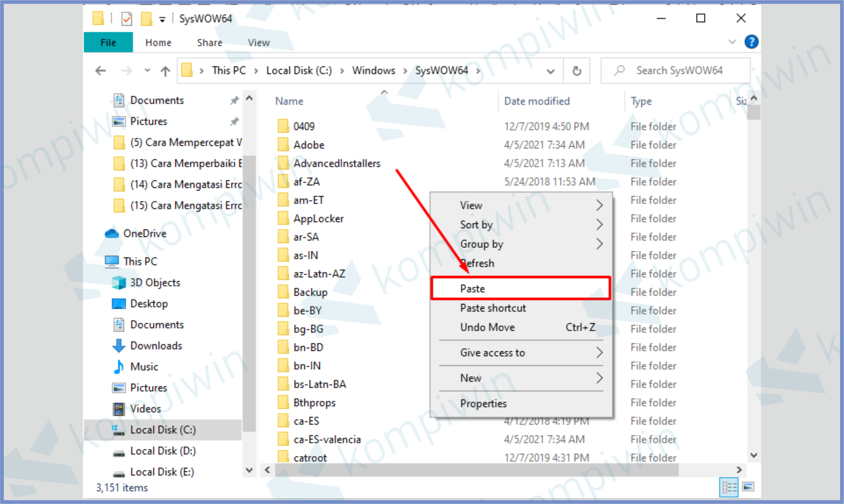Select Downloads folder in sidebar
This screenshot has height=504, width=844.
[x=156, y=345]
